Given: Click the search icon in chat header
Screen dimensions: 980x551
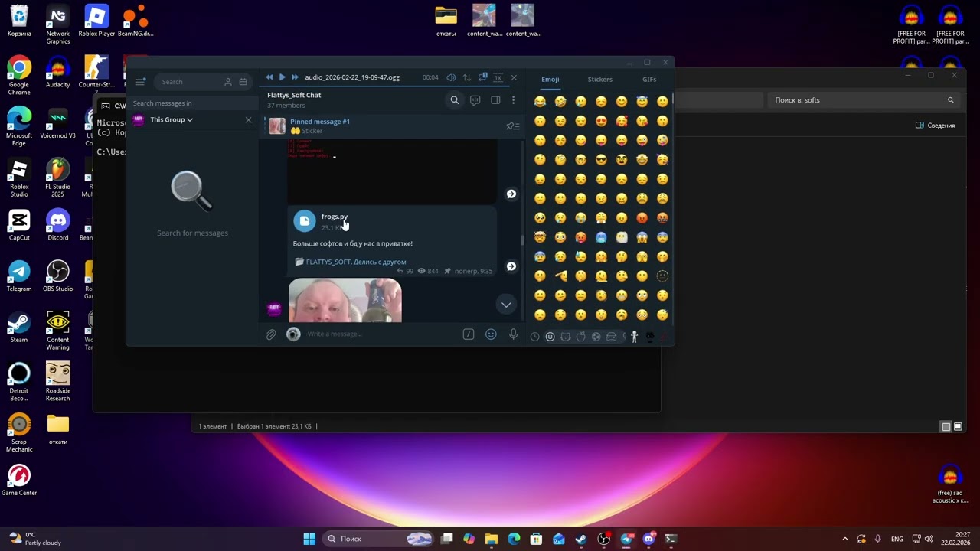Looking at the screenshot, I should point(455,100).
